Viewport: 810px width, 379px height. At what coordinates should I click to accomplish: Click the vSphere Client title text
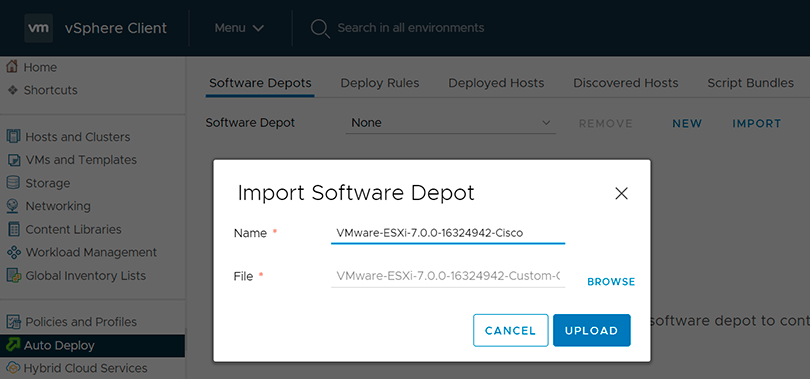pyautogui.click(x=116, y=28)
